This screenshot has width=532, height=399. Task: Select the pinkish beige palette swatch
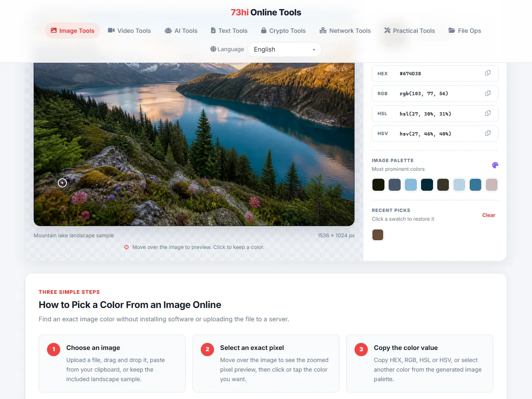[492, 185]
